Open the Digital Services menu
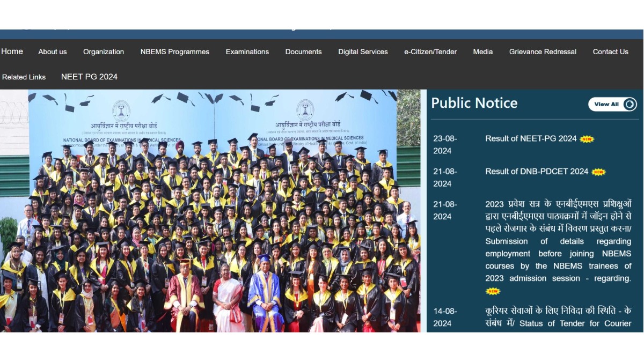644x362 pixels. point(363,51)
